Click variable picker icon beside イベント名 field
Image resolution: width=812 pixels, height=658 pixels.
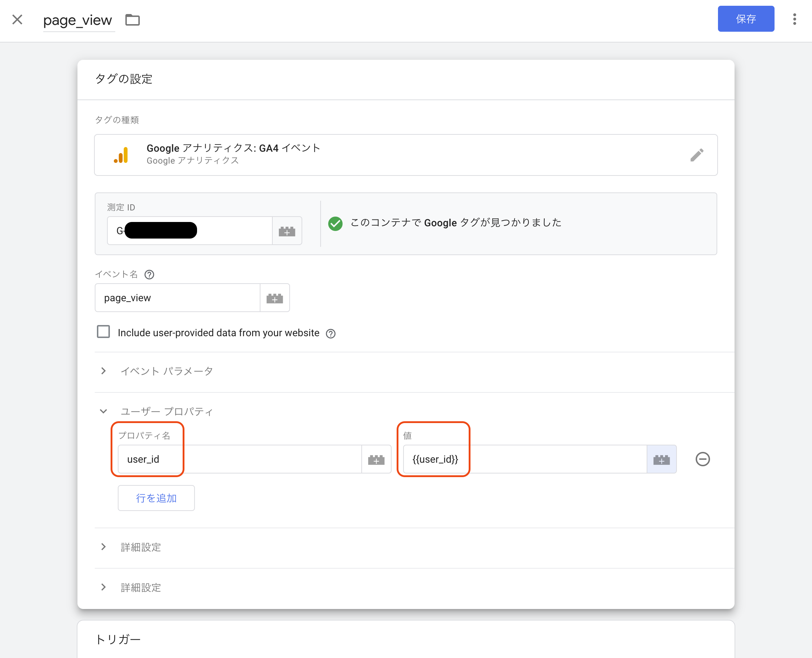click(x=275, y=298)
